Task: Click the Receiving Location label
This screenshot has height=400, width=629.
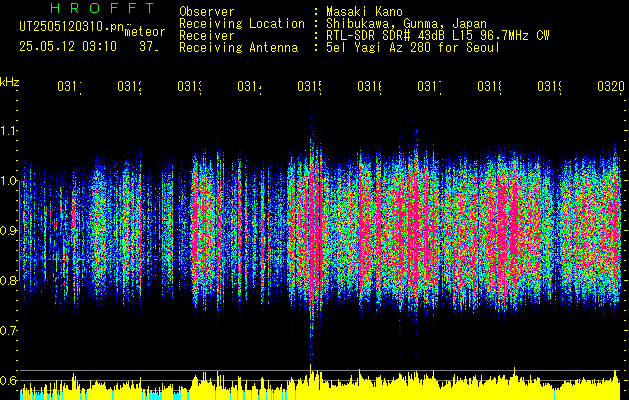Action: pos(242,24)
